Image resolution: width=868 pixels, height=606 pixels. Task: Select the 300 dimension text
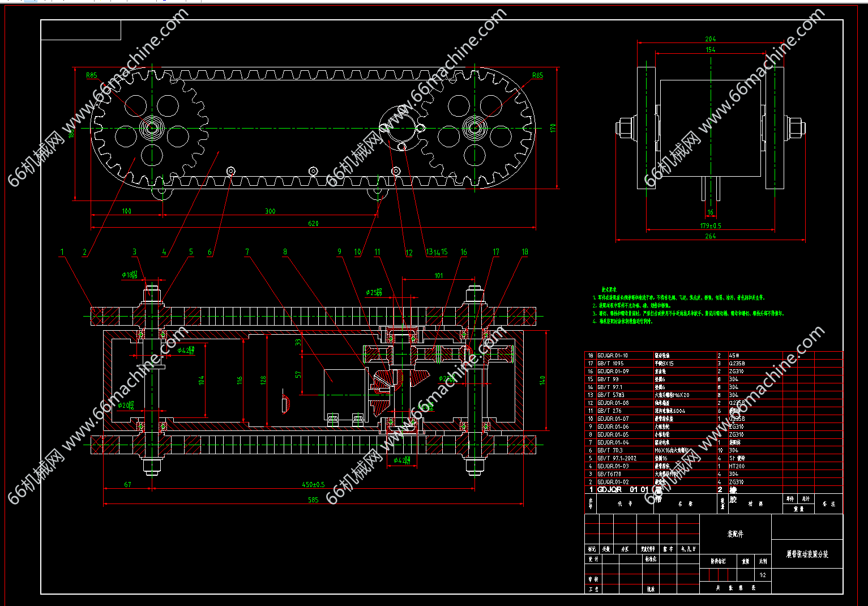pos(270,211)
